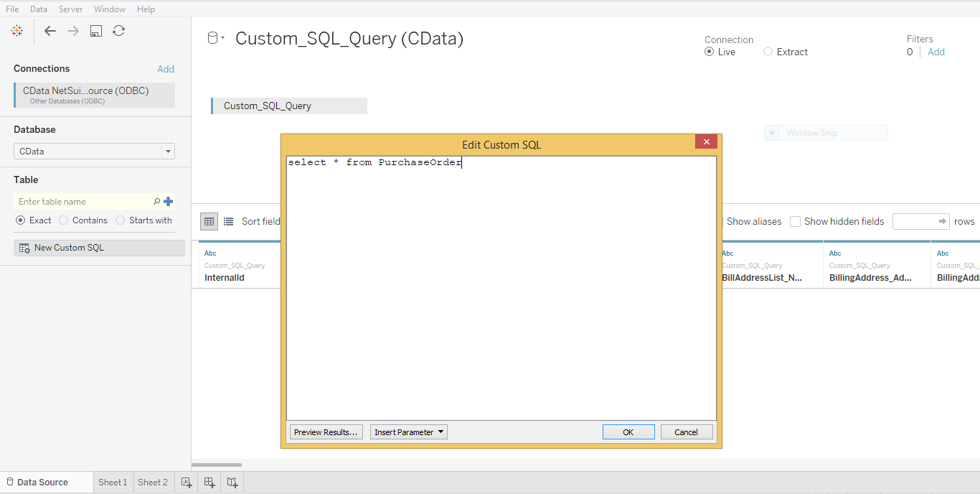Open the Database dropdown showing CData
980x494 pixels.
click(x=167, y=151)
